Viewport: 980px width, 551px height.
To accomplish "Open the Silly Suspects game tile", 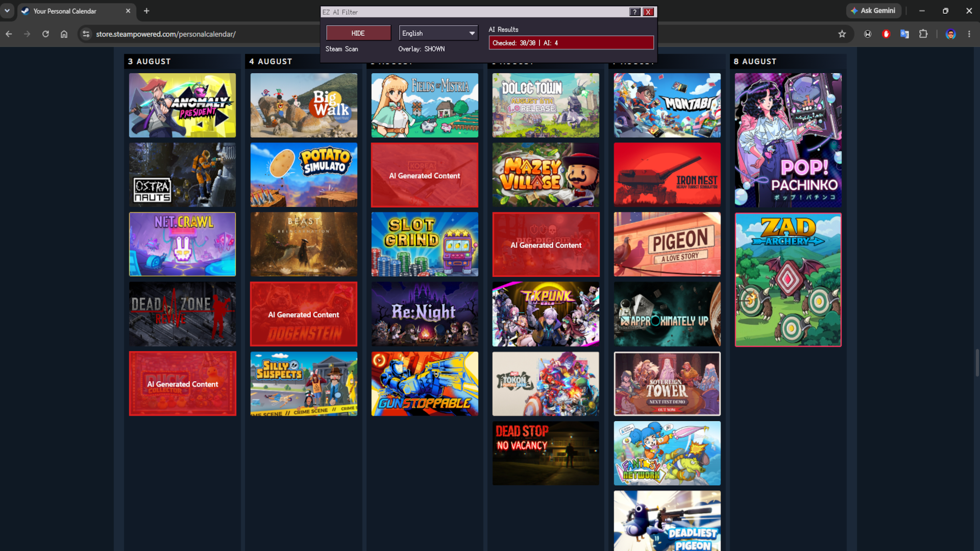I will [x=304, y=384].
